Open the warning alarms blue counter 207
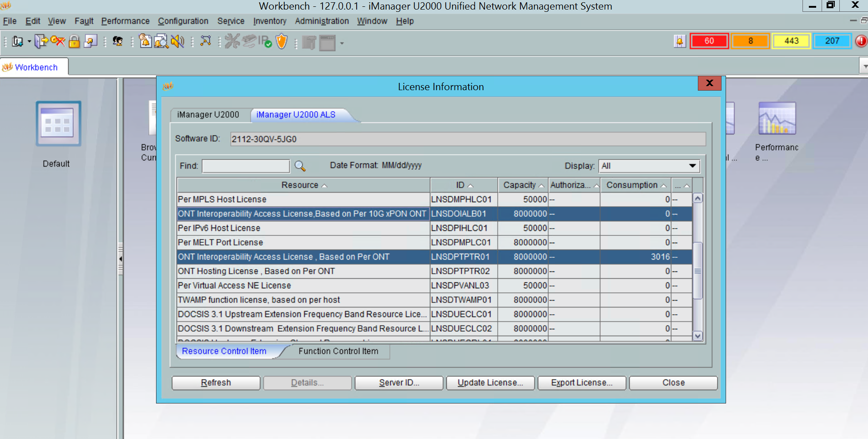The image size is (868, 439). 832,41
